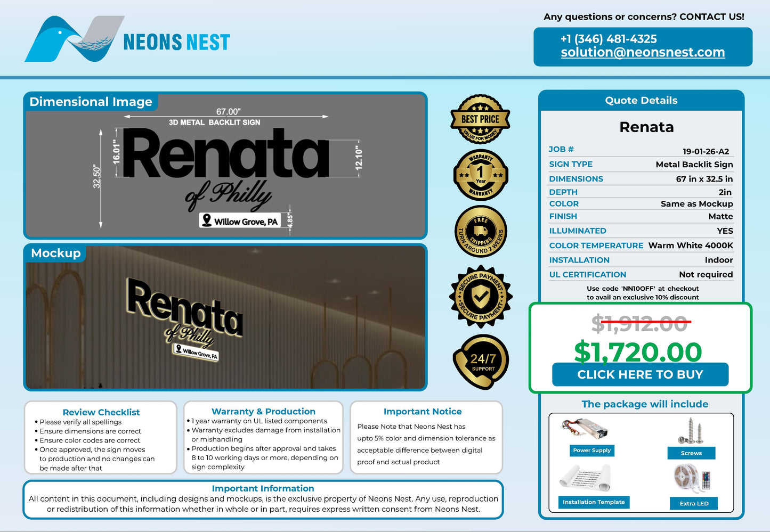Click the UL certification Not required value
This screenshot has width=770, height=532.
(706, 274)
